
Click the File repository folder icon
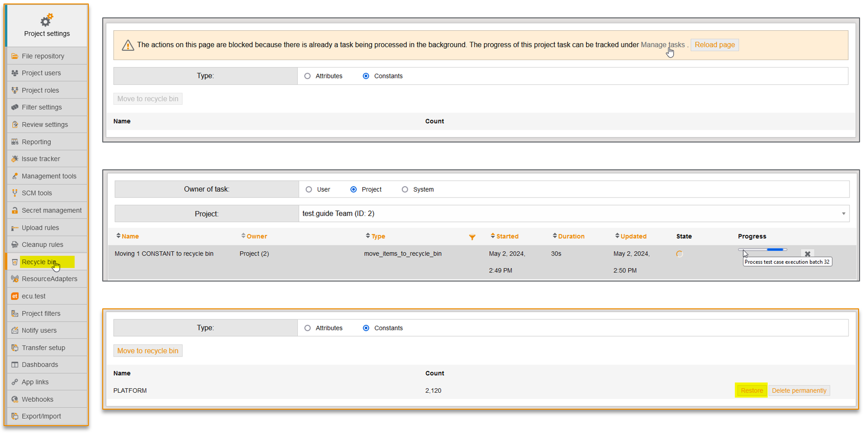(15, 56)
